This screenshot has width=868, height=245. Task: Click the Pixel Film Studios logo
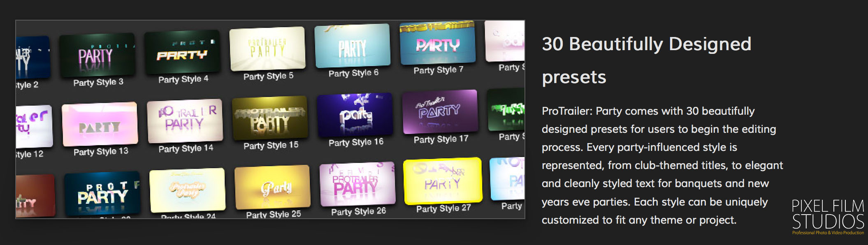[x=828, y=217]
